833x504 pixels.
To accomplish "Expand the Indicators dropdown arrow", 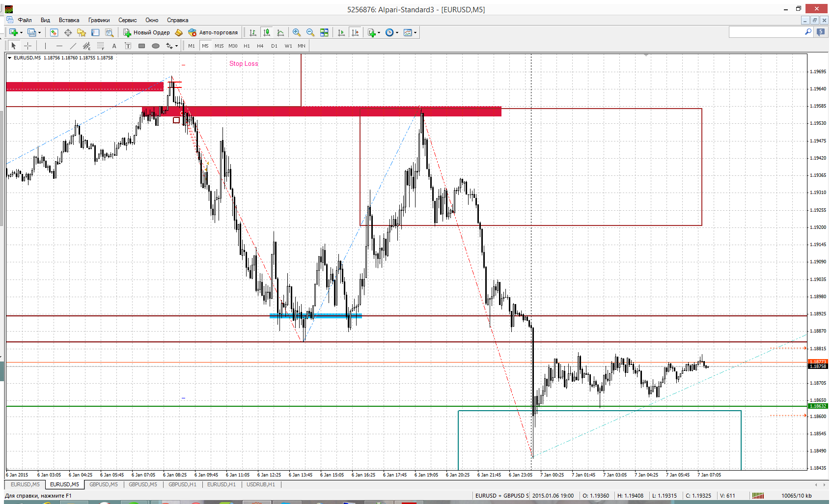I will coord(379,33).
